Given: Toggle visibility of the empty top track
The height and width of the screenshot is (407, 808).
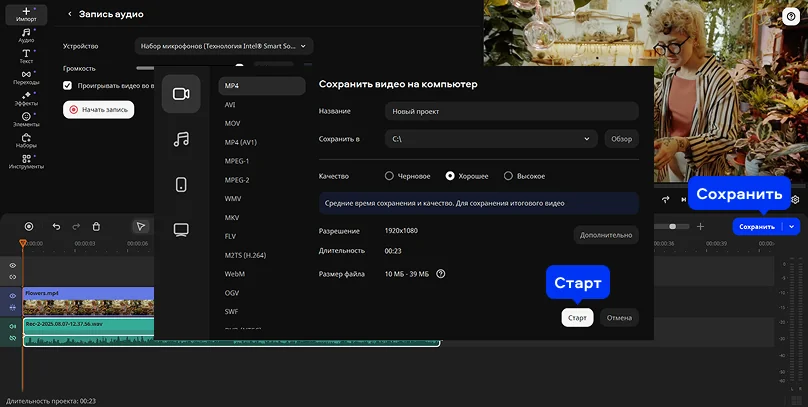Looking at the screenshot, I should (12, 265).
